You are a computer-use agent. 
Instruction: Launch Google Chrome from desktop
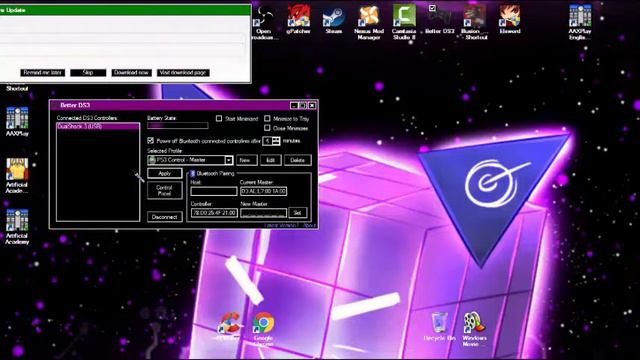coord(263,329)
